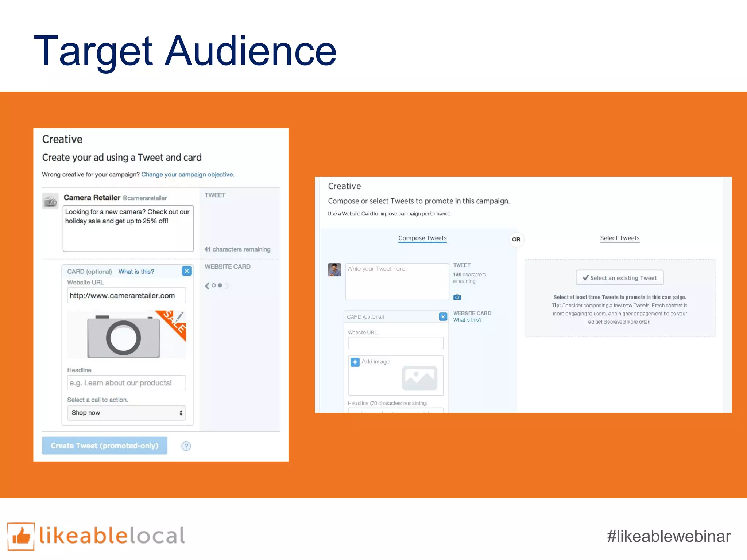Click the 41 characters remaining text
Screen dimensions: 747x560
tap(237, 249)
